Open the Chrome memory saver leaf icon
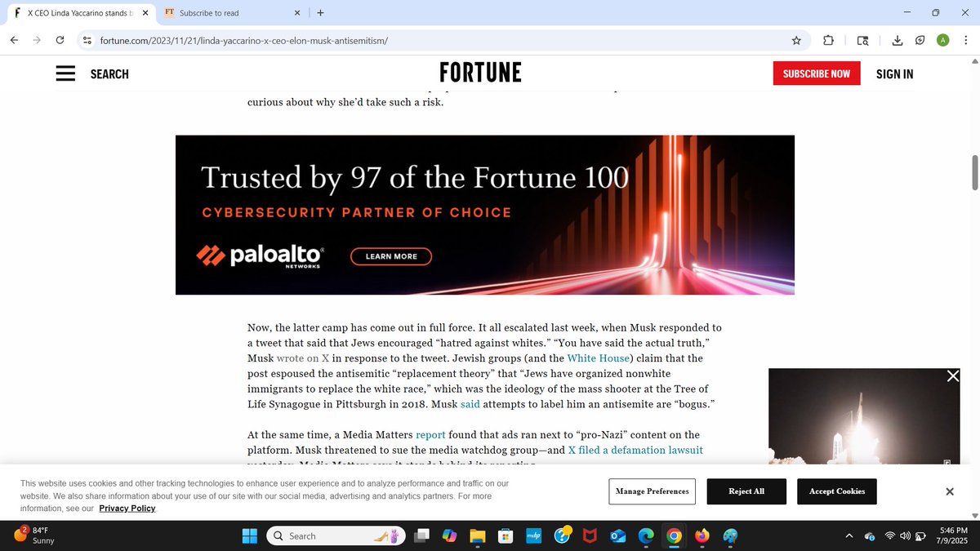Viewport: 980px width, 551px height. [920, 40]
